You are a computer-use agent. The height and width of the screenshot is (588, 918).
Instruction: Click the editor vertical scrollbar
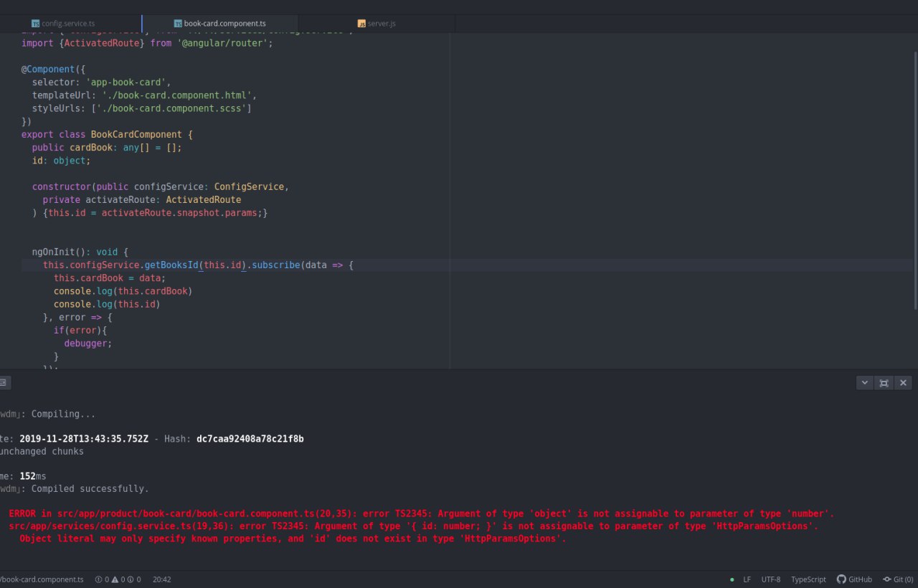(x=915, y=179)
